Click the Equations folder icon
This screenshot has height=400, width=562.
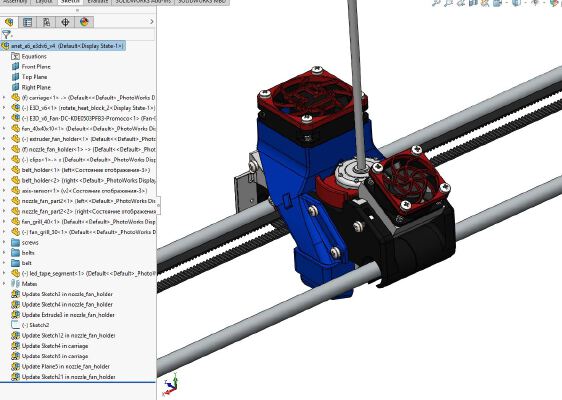tap(15, 56)
